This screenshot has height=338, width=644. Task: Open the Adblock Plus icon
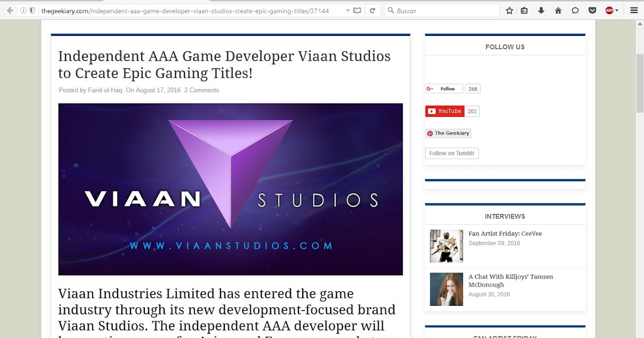click(609, 11)
